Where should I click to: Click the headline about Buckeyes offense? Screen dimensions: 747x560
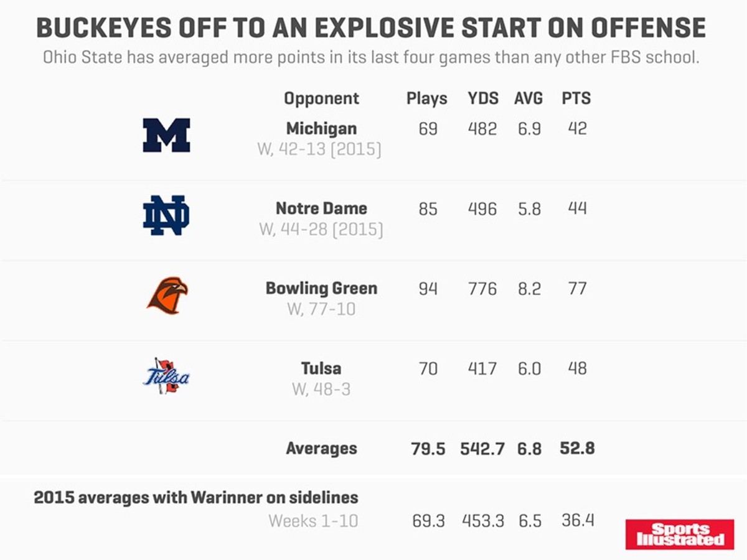(x=372, y=29)
